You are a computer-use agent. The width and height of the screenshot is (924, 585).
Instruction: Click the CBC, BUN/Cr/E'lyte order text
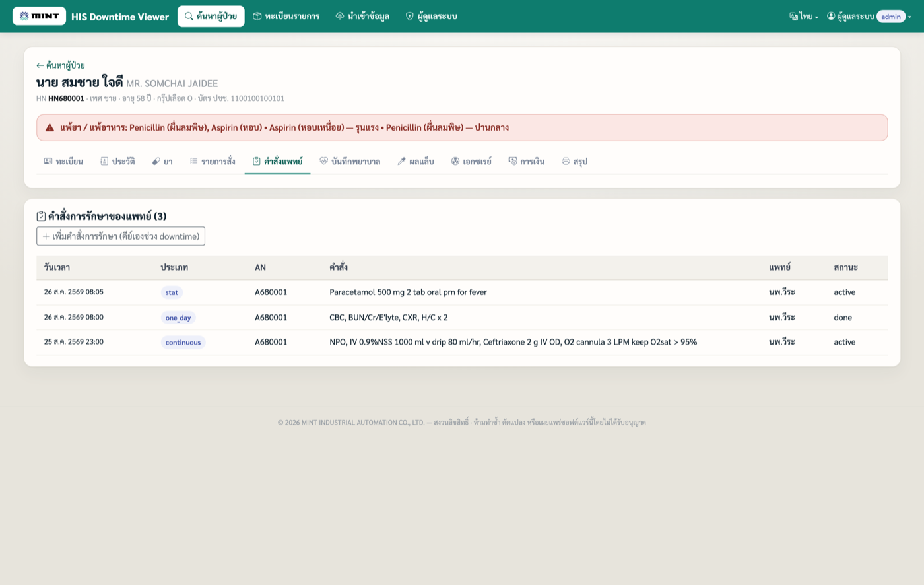tap(388, 317)
